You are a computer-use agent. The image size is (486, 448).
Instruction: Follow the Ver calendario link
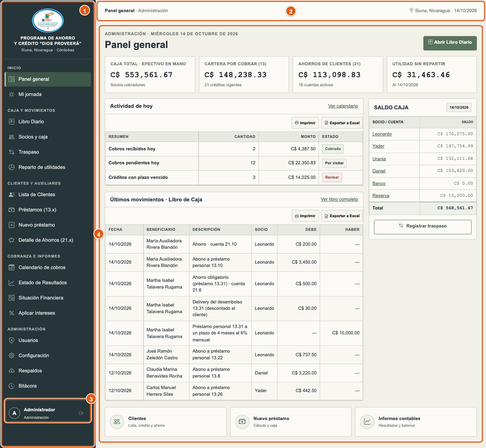coord(343,106)
